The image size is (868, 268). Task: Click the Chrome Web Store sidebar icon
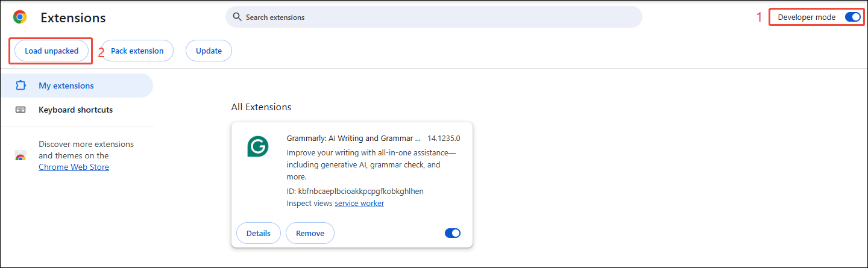point(20,156)
